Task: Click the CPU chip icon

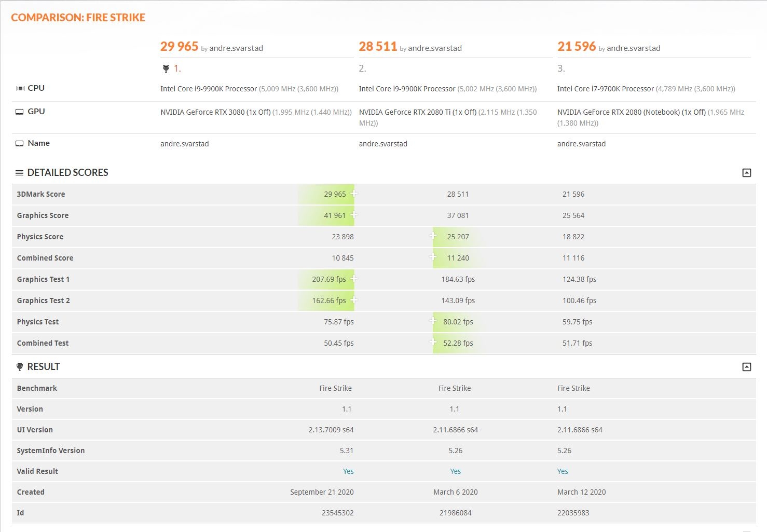Action: pyautogui.click(x=20, y=88)
